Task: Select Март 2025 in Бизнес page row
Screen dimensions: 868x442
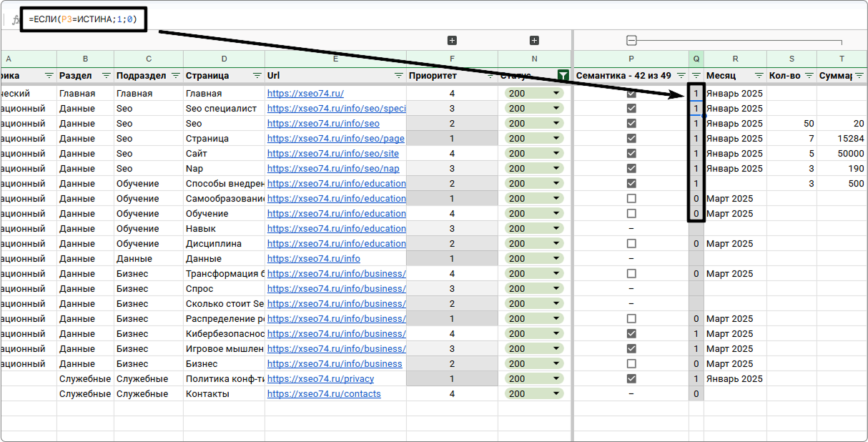Action: pyautogui.click(x=735, y=363)
